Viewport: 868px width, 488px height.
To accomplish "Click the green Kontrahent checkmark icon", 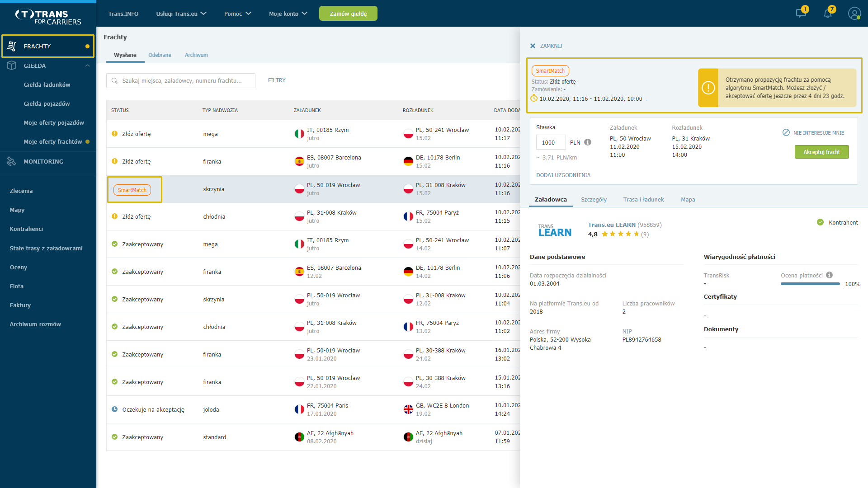I will (820, 222).
